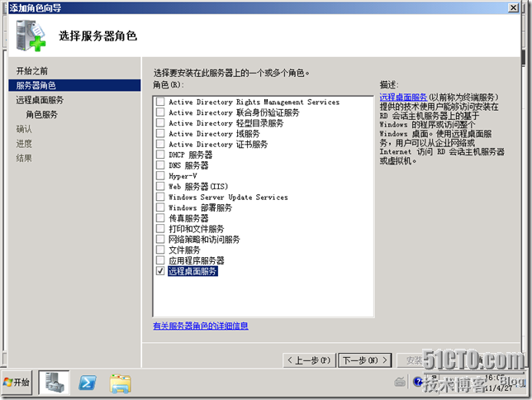The image size is (532, 400).
Task: Tick the Hyper-V role checkbox
Action: coord(160,175)
